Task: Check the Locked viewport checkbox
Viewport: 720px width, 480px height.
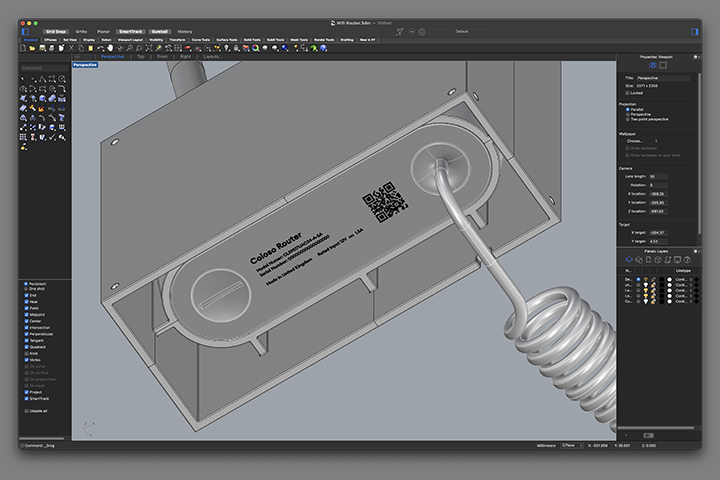Action: pyautogui.click(x=627, y=93)
